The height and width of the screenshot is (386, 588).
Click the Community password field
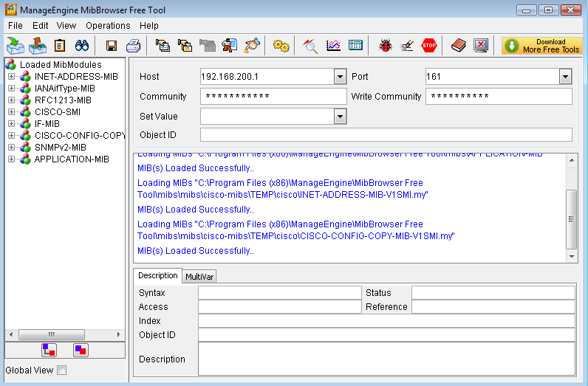click(x=273, y=96)
